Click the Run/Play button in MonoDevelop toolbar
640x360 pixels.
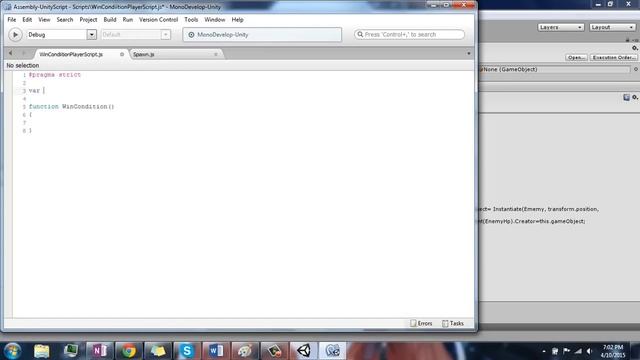15,35
